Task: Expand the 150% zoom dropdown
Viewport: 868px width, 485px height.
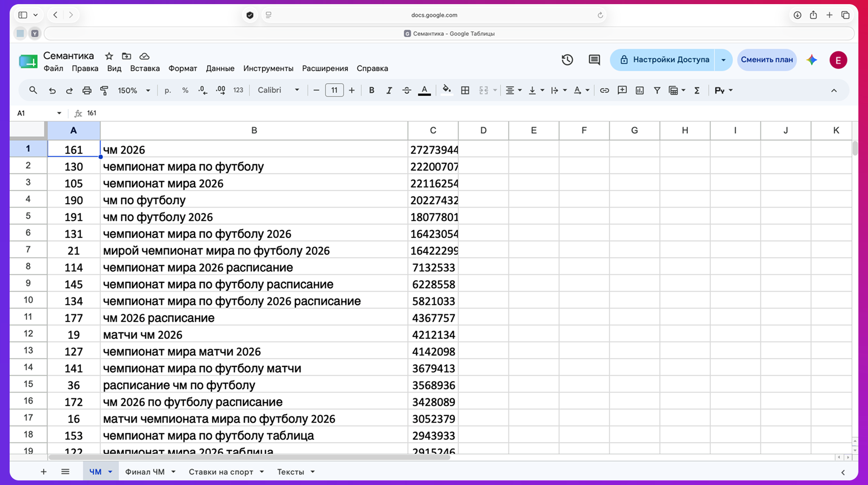Action: pos(134,91)
